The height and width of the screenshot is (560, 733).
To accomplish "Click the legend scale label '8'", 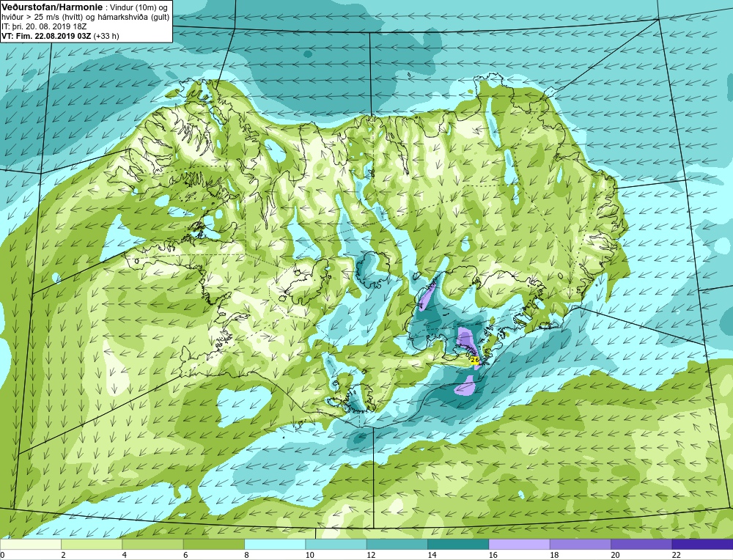I will pos(246,555).
